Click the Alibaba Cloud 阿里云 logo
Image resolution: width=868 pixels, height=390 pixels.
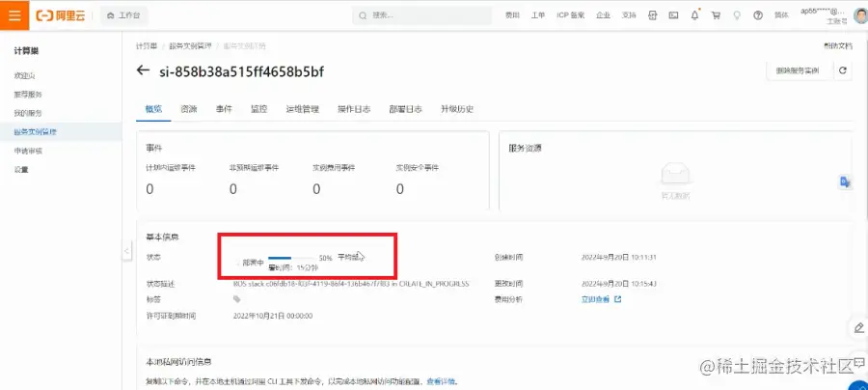click(x=61, y=15)
